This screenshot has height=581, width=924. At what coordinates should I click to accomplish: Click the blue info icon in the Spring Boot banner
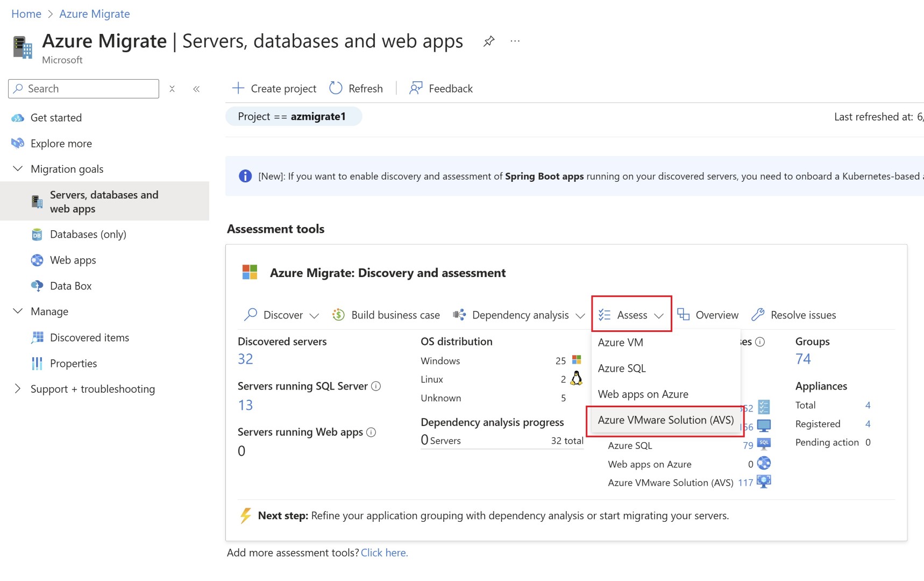point(245,176)
